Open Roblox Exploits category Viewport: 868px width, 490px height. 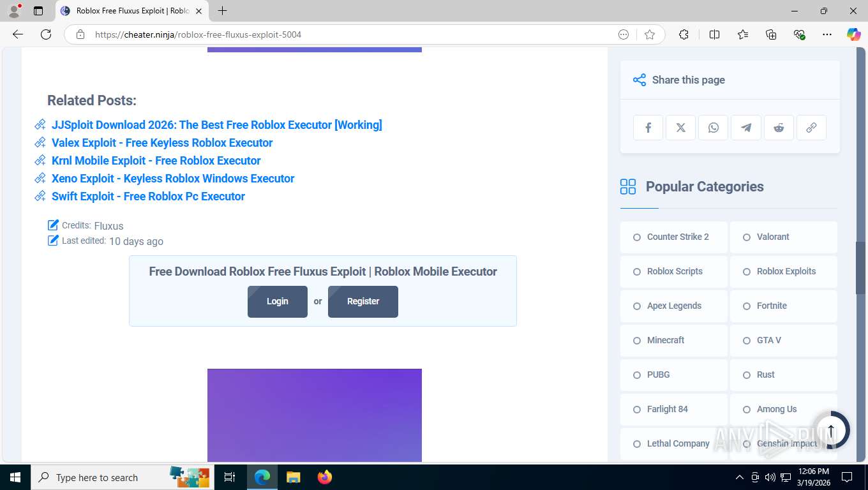click(783, 271)
